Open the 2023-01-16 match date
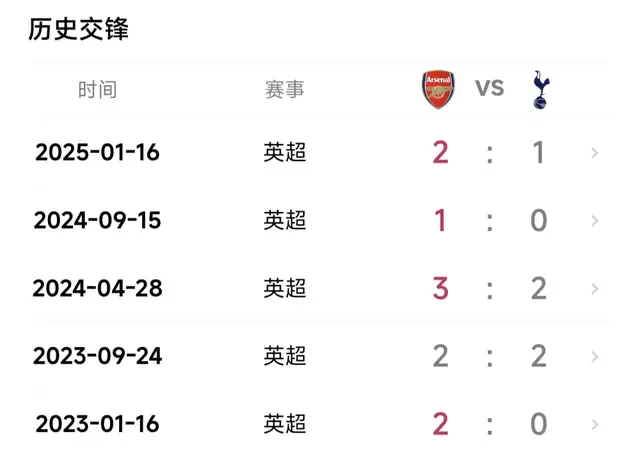The width and height of the screenshot is (640, 450). pos(97,425)
